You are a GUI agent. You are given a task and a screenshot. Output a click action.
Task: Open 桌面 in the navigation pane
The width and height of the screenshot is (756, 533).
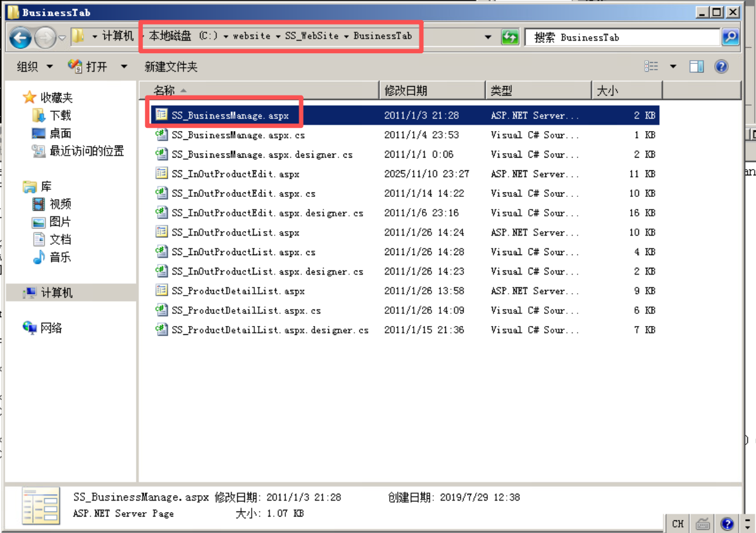pos(60,133)
